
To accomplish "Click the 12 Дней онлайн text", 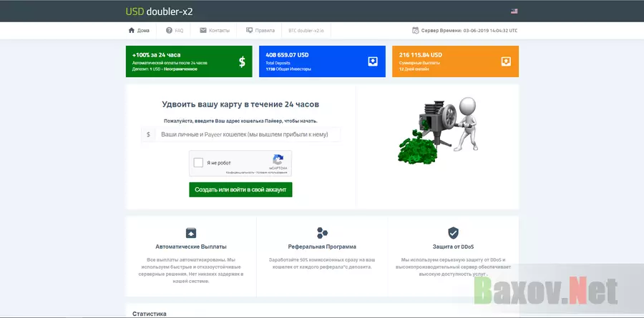I will click(414, 69).
